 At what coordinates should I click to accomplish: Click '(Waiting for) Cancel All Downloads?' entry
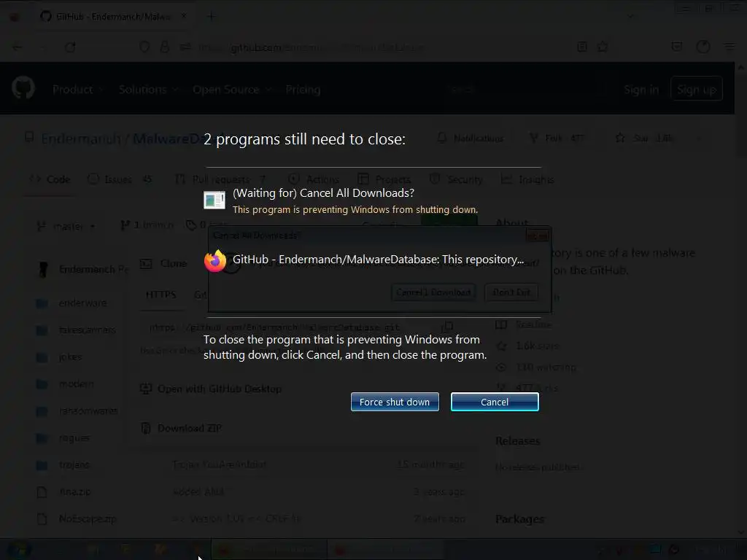(x=323, y=192)
